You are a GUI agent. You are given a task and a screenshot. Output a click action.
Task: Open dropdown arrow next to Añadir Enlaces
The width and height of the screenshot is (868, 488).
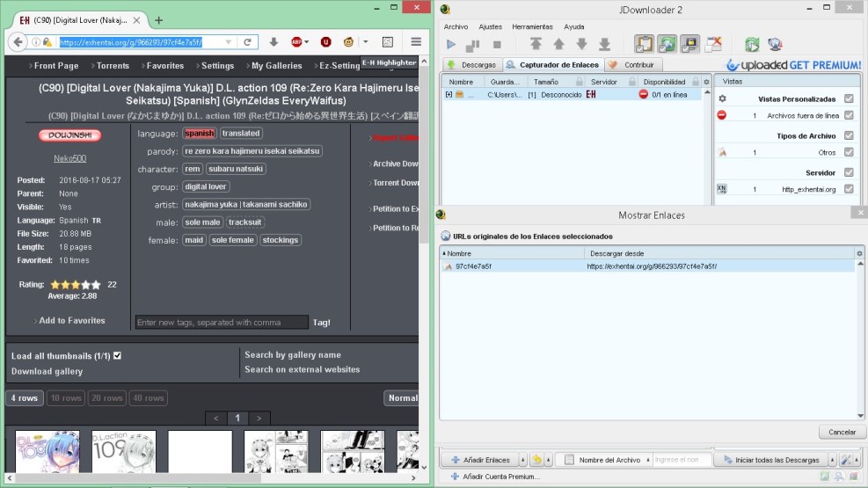point(522,460)
